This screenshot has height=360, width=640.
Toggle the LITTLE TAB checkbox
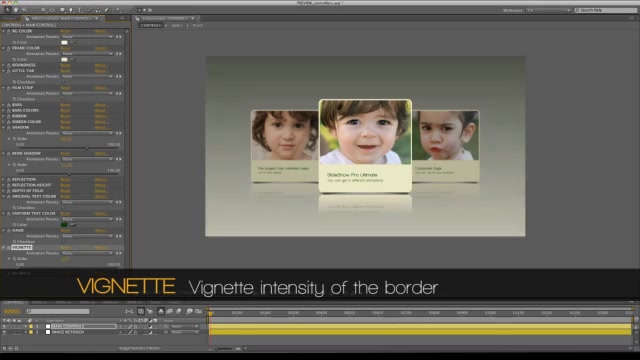63,82
